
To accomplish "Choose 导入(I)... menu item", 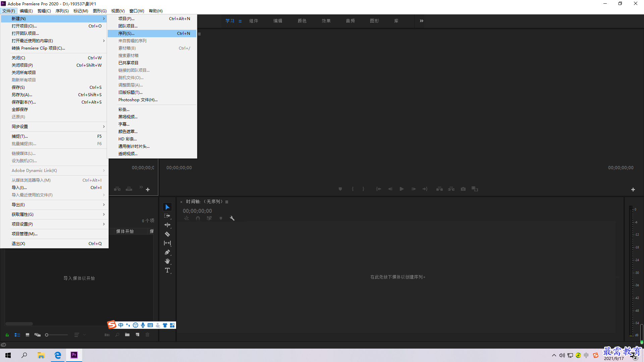I will (x=54, y=188).
